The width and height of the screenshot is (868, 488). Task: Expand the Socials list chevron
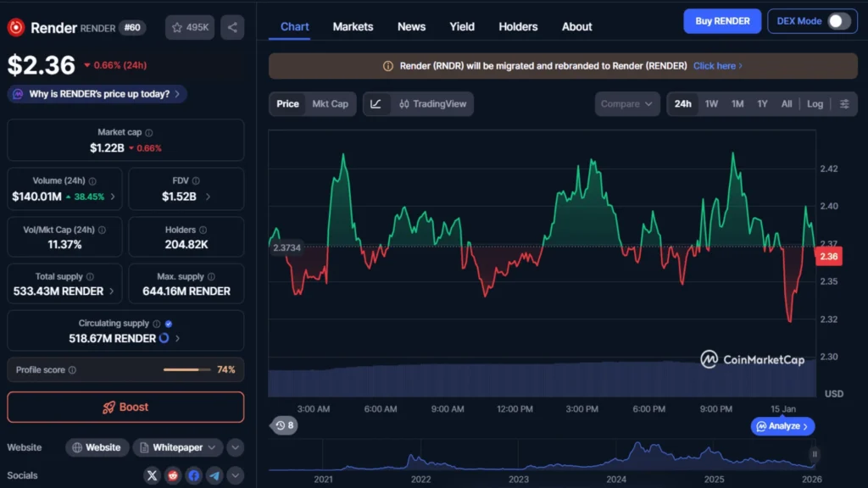[x=235, y=475]
